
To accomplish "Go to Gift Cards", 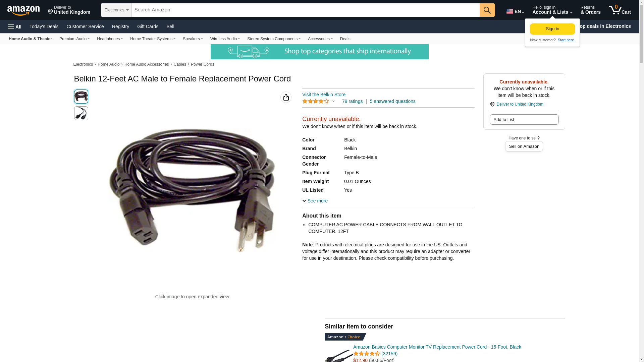I will tap(148, 26).
